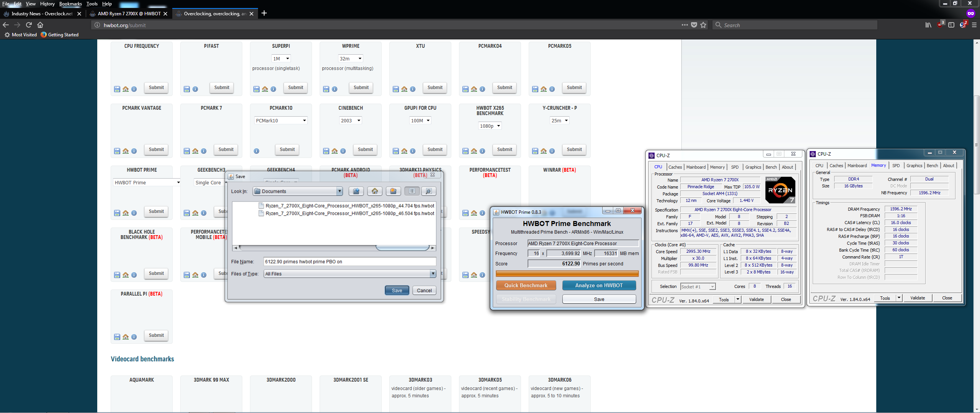980x413 pixels.
Task: Click the File Name input field
Action: (x=350, y=262)
